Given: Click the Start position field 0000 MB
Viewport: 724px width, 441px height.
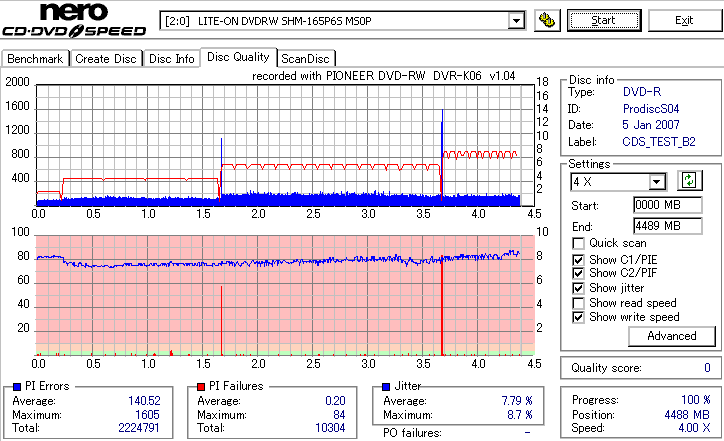Looking at the screenshot, I should [x=668, y=205].
